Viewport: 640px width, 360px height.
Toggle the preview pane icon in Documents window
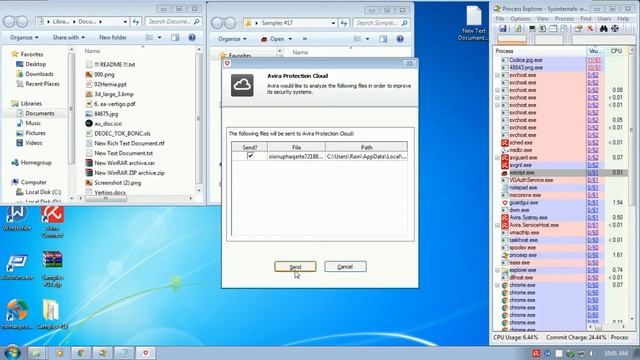(176, 38)
